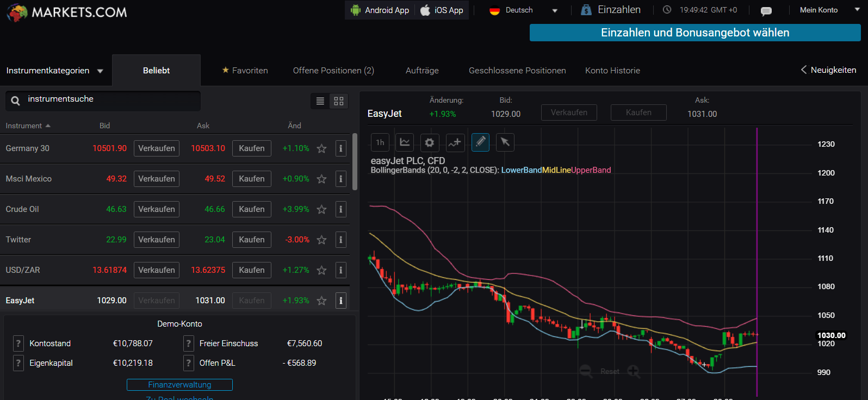This screenshot has height=400, width=868.
Task: Click the instrumentsuche search field
Action: pyautogui.click(x=103, y=101)
